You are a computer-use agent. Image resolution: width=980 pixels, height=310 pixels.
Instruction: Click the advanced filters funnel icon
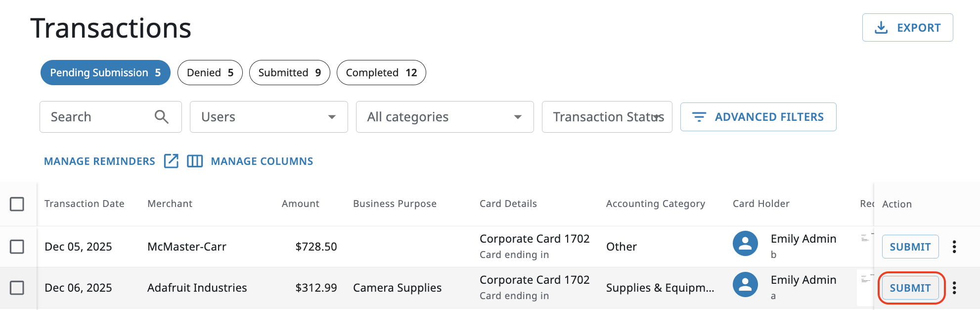click(x=699, y=117)
